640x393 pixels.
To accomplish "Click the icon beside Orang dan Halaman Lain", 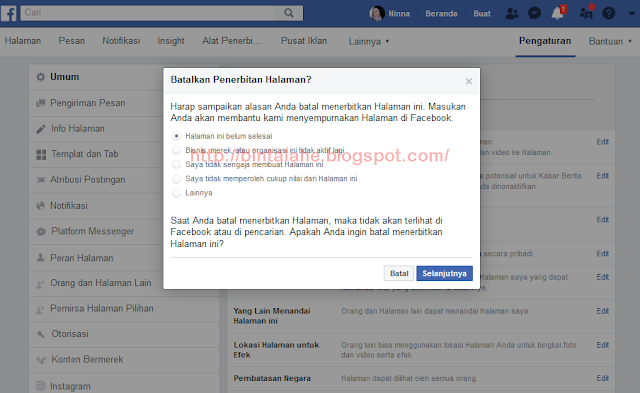I will pos(40,284).
